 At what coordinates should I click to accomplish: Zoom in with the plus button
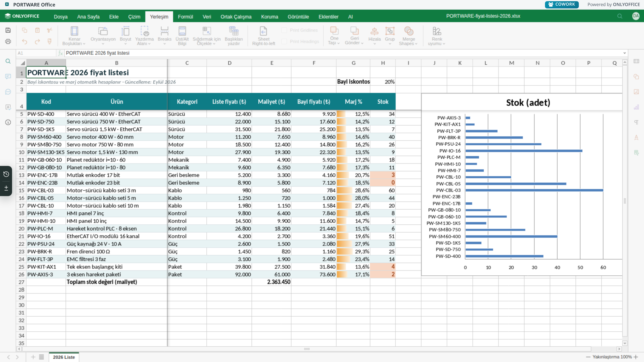(x=636, y=357)
